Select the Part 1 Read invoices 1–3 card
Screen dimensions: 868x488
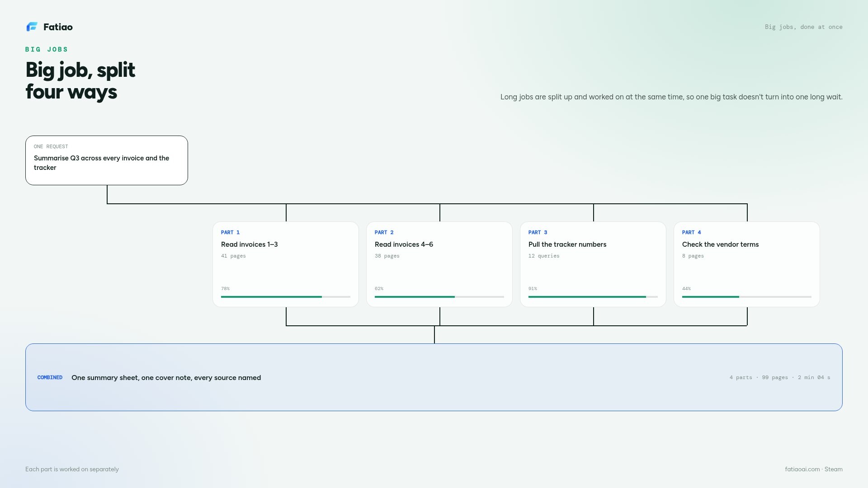tap(286, 264)
